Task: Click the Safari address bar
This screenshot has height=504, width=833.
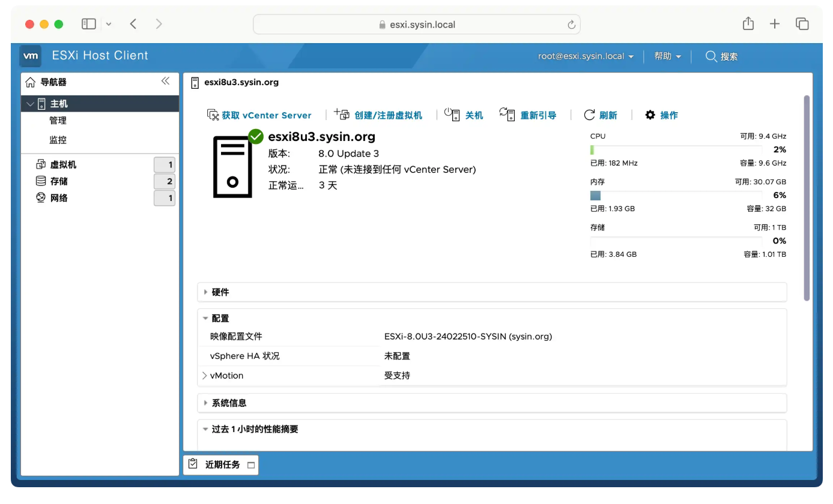Action: click(x=416, y=25)
